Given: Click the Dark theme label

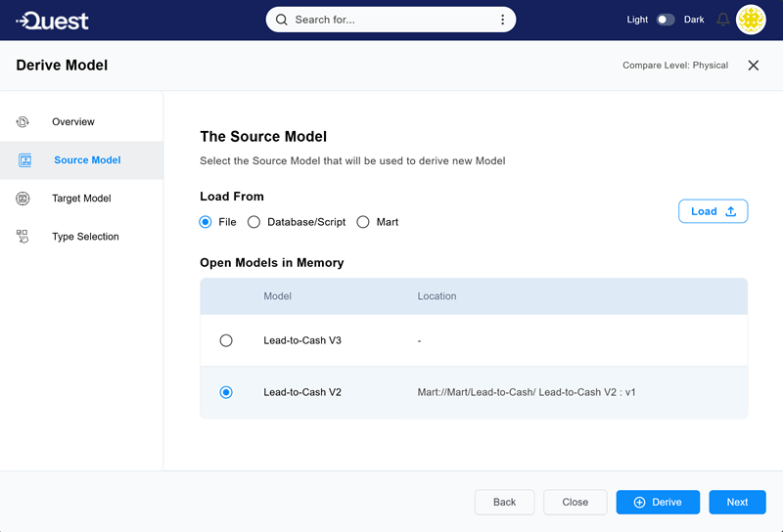Looking at the screenshot, I should pyautogui.click(x=694, y=20).
